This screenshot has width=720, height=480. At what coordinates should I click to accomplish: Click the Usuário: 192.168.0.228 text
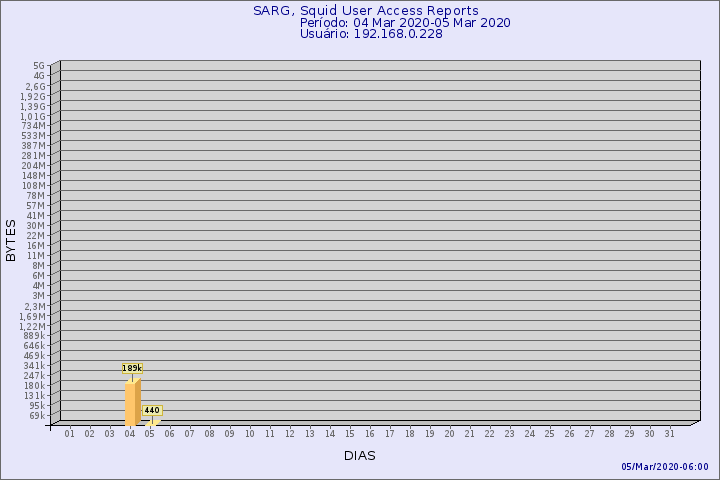371,34
